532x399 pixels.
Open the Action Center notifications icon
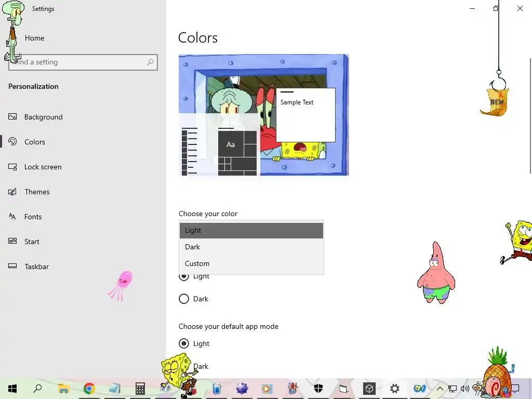515,389
